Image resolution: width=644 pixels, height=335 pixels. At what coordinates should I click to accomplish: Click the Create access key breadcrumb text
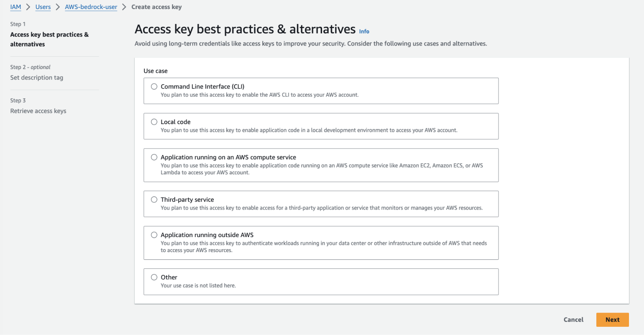coord(156,7)
